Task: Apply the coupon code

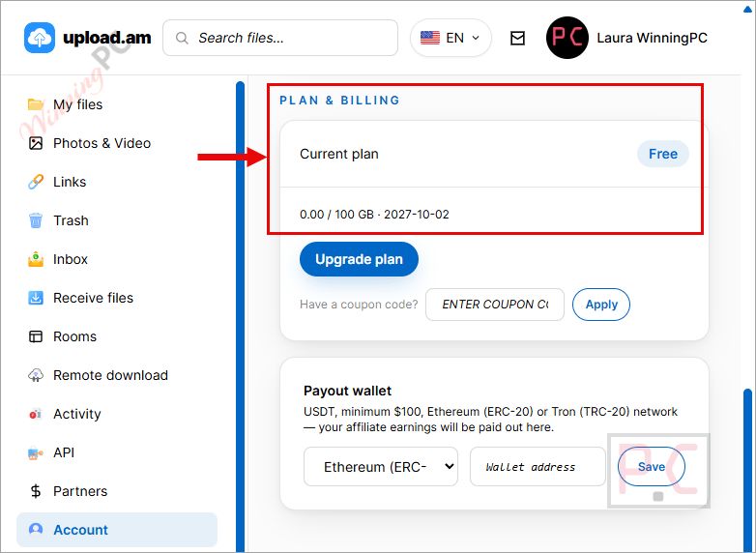Action: pos(601,305)
